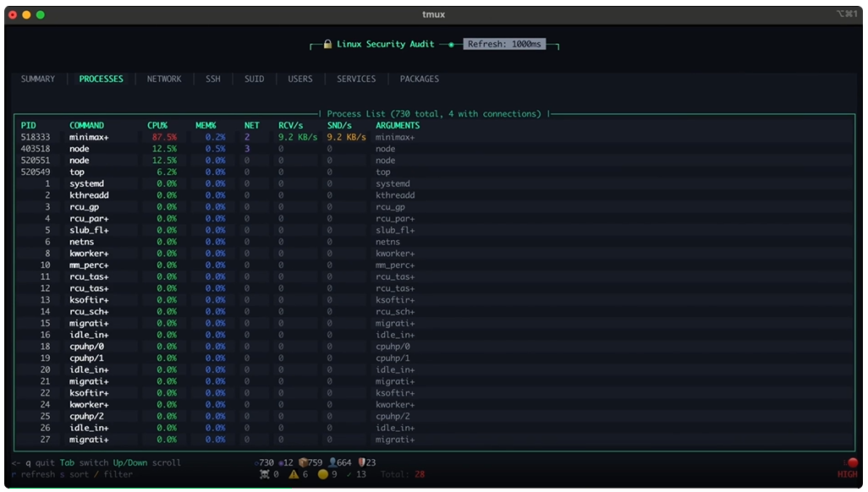
Task: Sort by MEM% column header
Action: pyautogui.click(x=206, y=125)
